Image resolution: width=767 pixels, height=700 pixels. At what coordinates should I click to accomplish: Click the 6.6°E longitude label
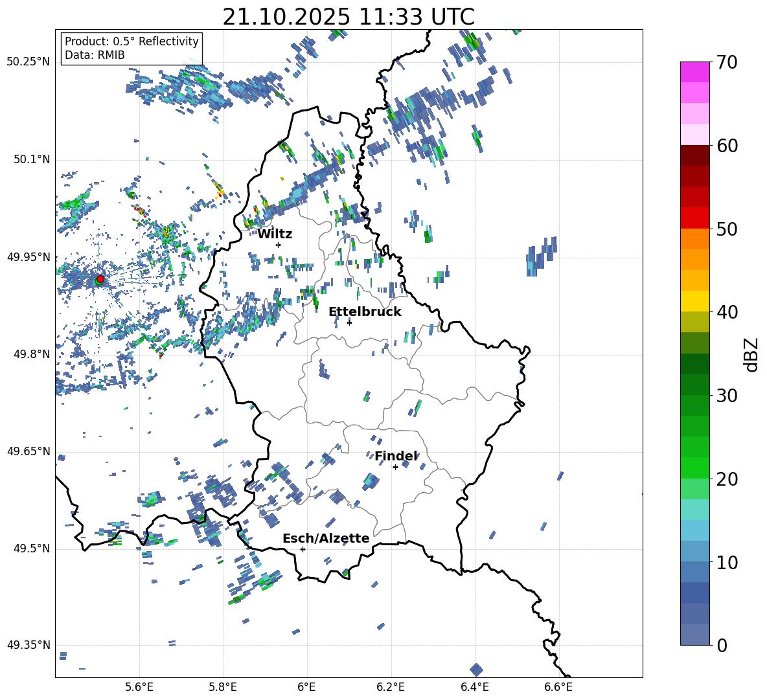tap(558, 687)
